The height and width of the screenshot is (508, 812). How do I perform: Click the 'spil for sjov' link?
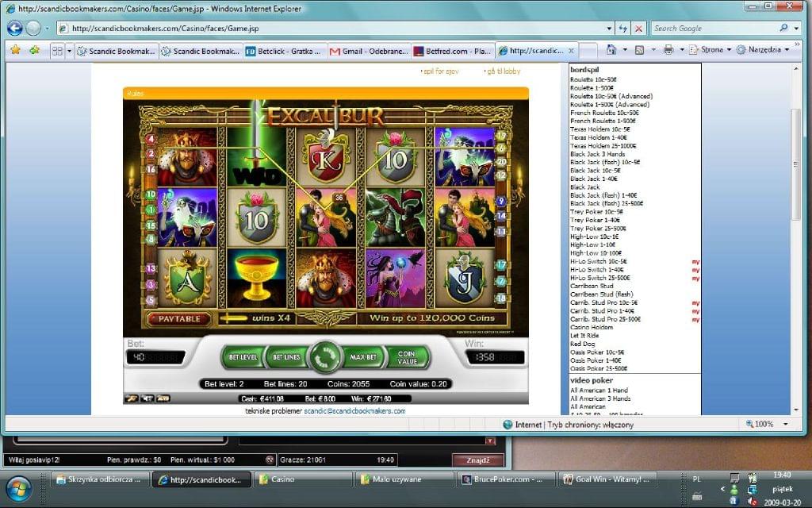click(441, 71)
